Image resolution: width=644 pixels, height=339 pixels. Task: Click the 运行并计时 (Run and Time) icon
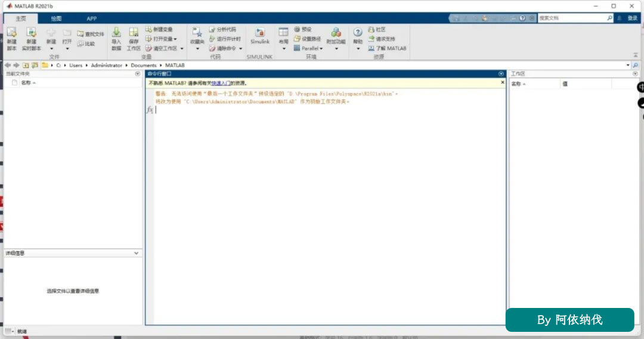[x=212, y=39]
